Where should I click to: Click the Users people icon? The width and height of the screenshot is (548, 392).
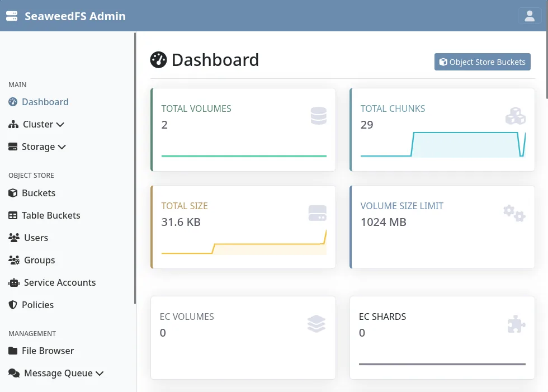(x=14, y=238)
